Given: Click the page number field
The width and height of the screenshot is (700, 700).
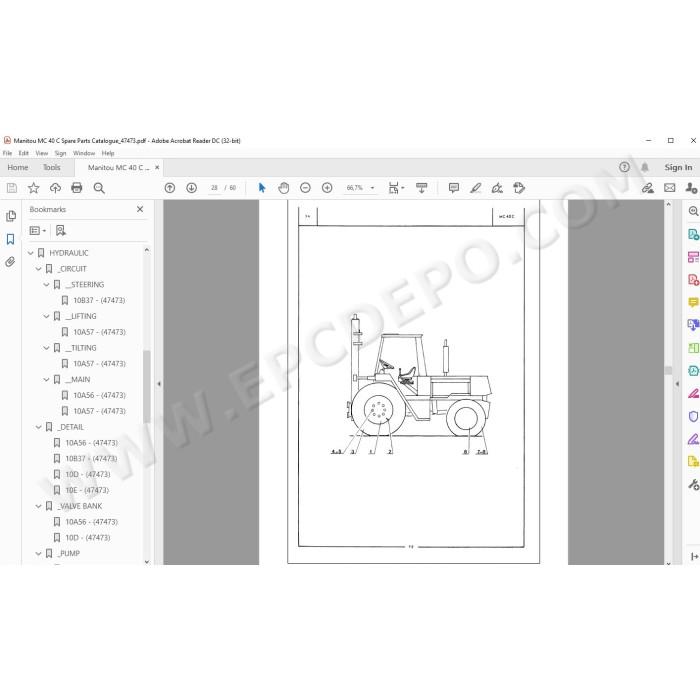Looking at the screenshot, I should point(214,188).
